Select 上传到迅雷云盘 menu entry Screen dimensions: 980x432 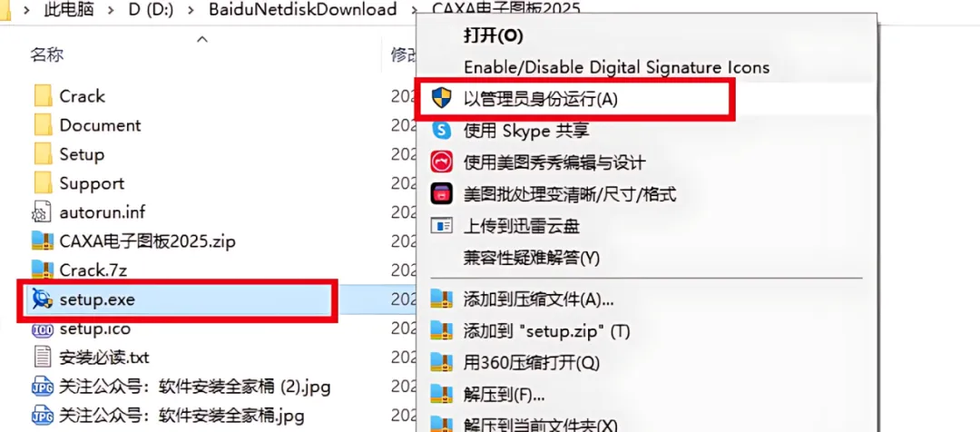(521, 226)
